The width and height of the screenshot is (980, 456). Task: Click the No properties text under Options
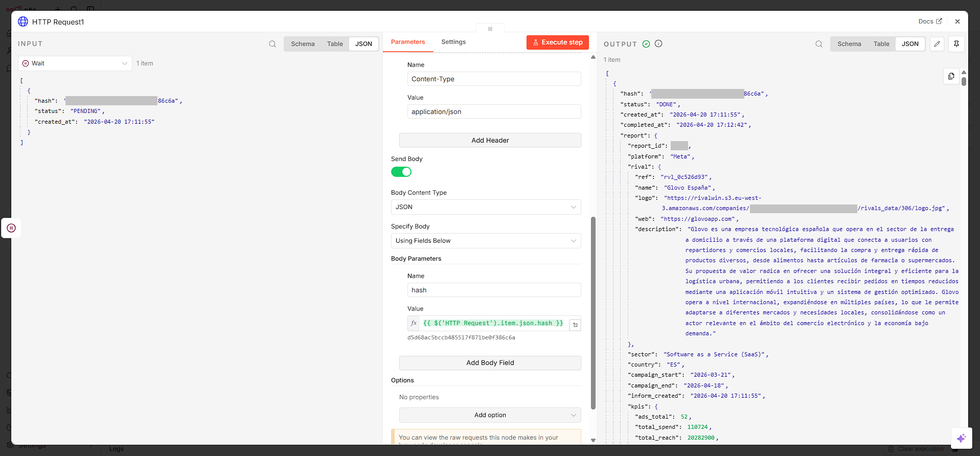point(419,397)
